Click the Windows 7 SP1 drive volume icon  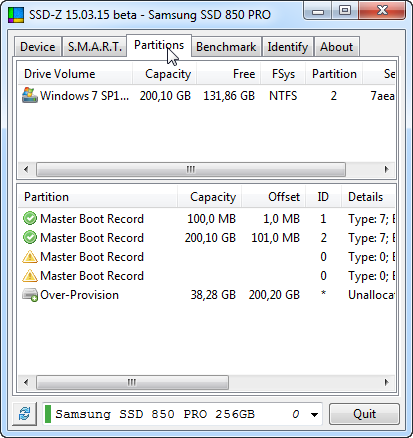(x=30, y=96)
